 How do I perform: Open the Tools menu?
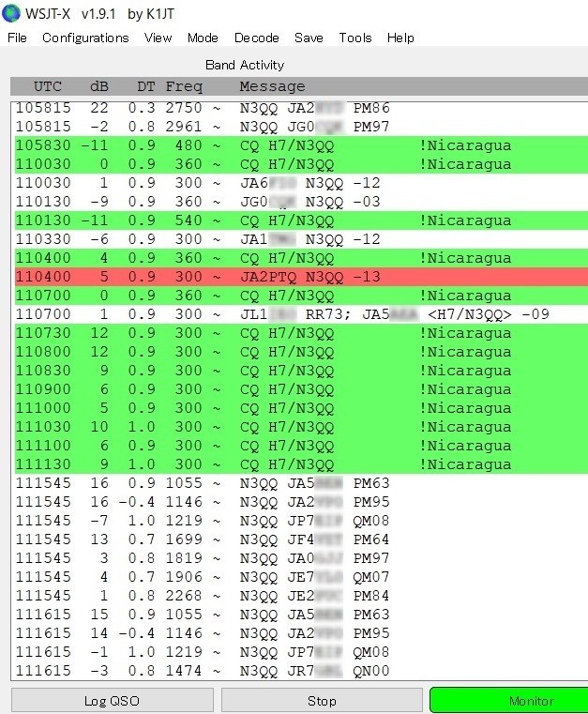coord(355,38)
